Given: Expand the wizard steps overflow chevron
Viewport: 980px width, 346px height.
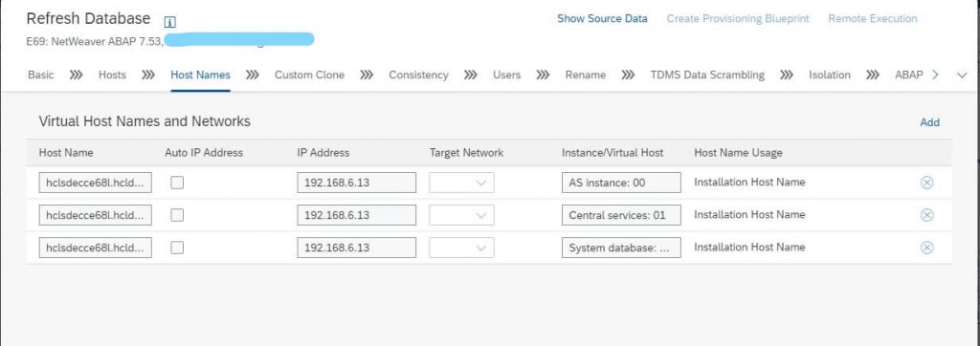Looking at the screenshot, I should tap(962, 75).
